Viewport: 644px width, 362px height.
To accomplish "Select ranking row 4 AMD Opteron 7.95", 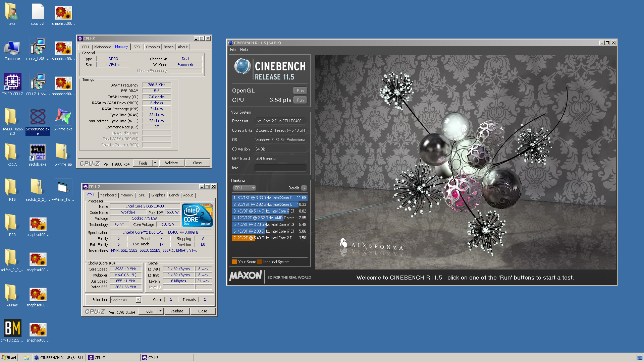I will [x=270, y=218].
